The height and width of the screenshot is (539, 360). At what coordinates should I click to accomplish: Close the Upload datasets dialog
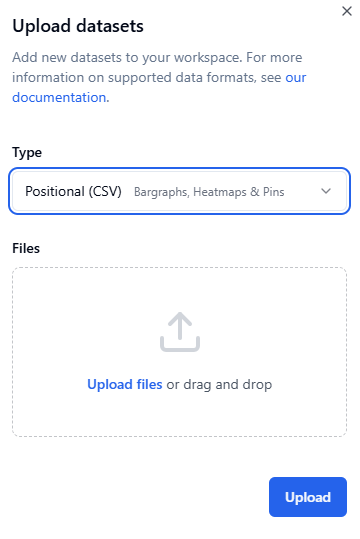tap(347, 11)
